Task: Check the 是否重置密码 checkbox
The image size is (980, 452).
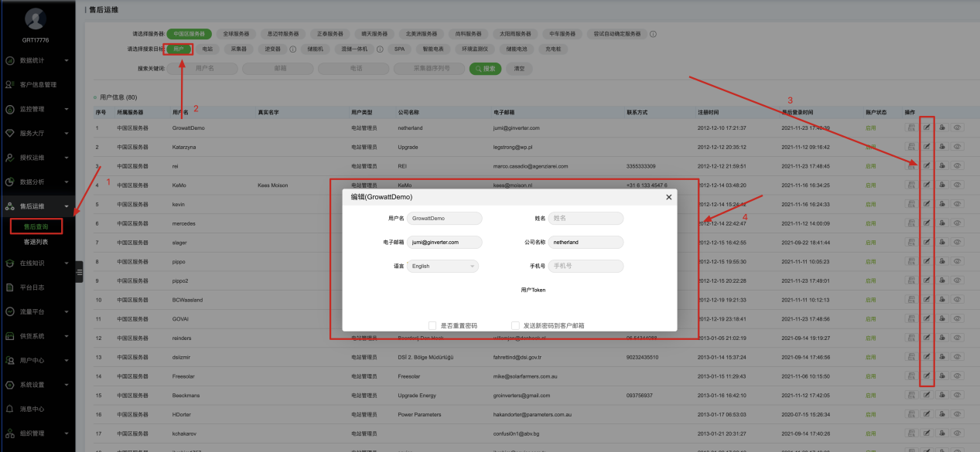Action: (432, 325)
